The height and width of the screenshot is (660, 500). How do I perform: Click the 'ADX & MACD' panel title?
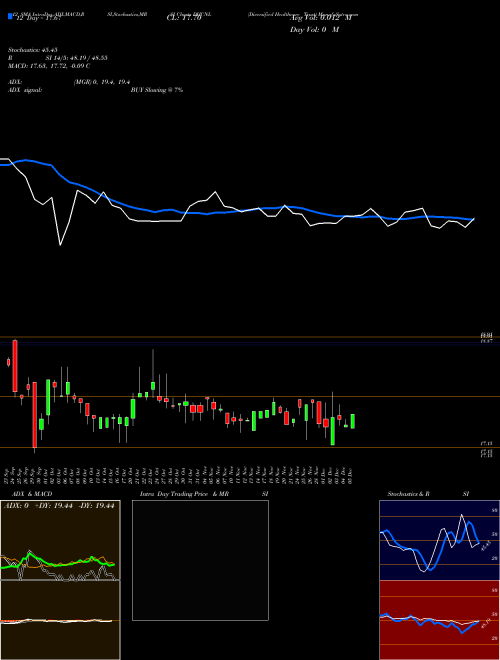(32, 494)
